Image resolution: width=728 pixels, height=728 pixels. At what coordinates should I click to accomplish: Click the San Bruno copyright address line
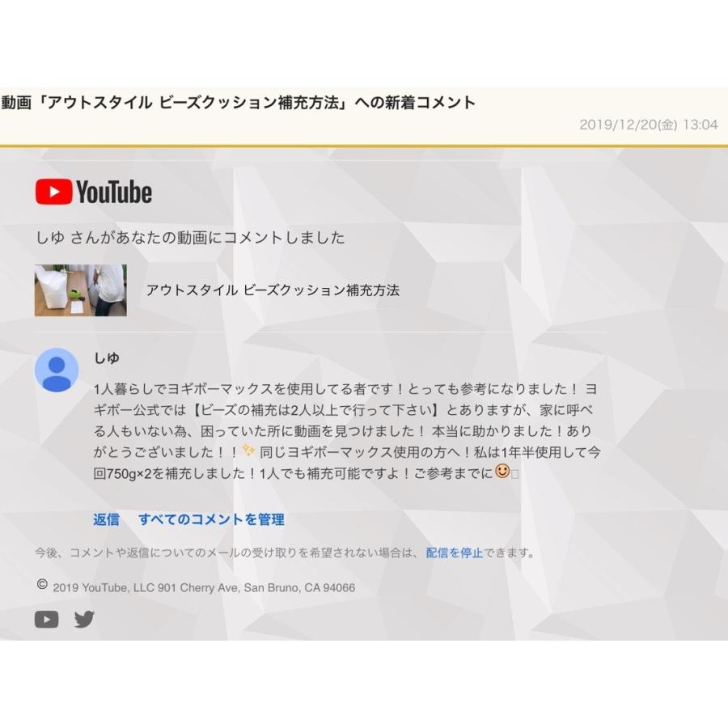click(204, 587)
